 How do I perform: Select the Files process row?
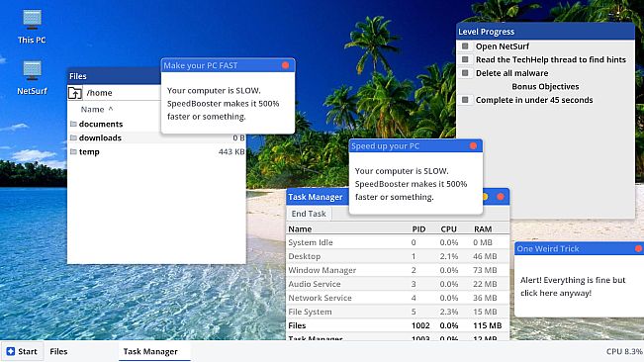click(398, 325)
